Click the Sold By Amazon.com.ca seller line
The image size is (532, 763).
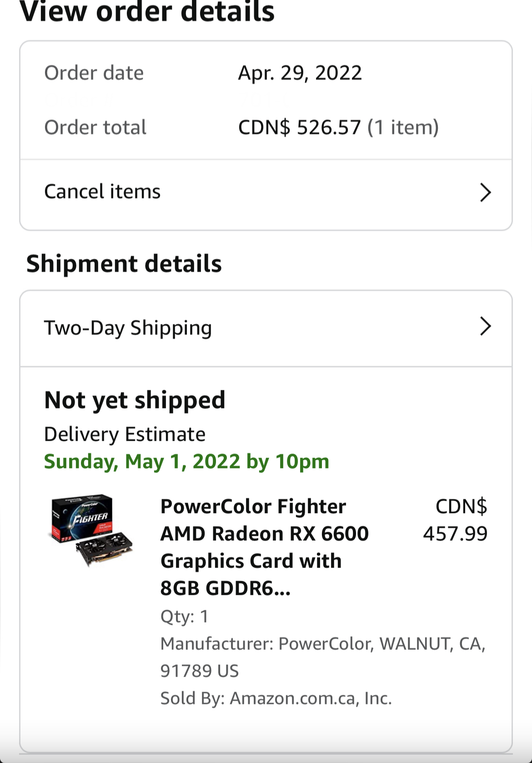(276, 698)
